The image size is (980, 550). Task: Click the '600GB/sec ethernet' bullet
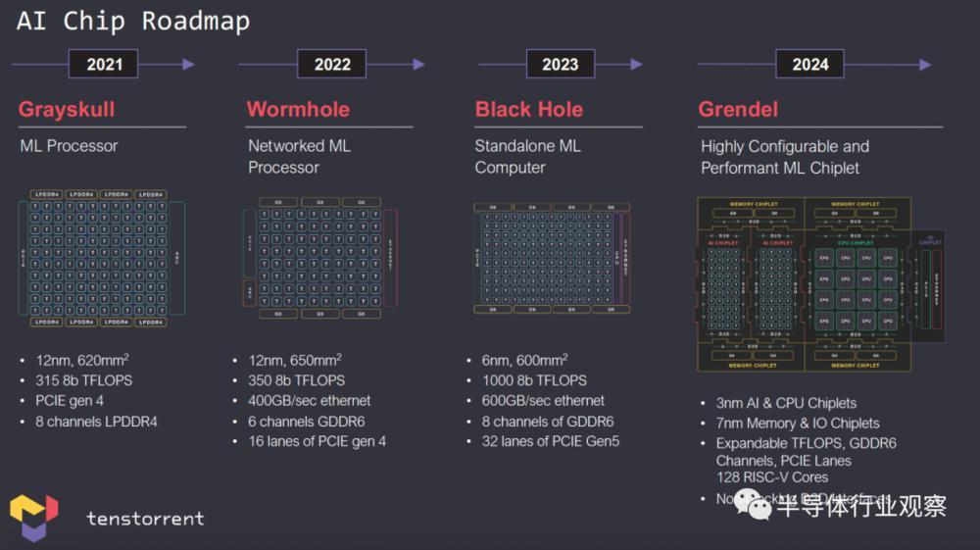coord(543,401)
